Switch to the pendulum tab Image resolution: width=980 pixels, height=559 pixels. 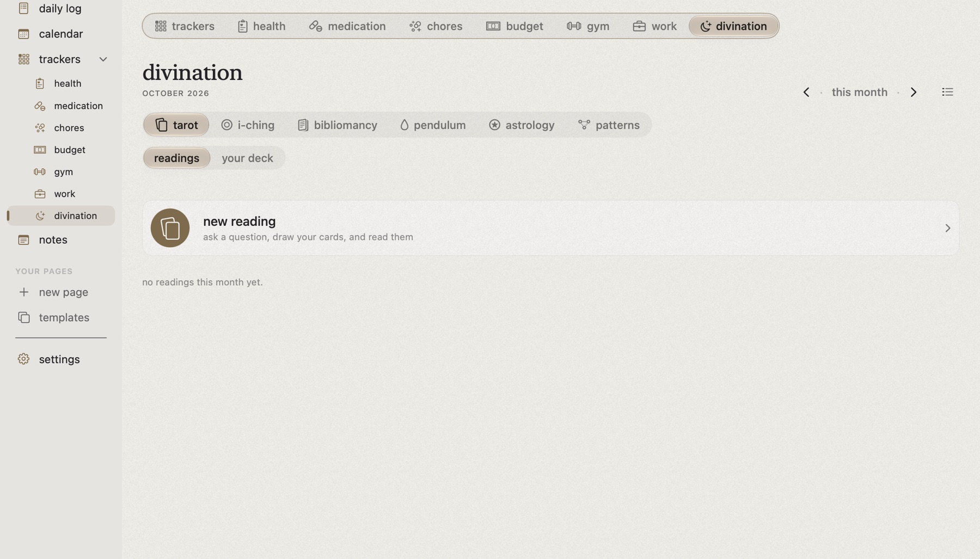click(x=433, y=125)
